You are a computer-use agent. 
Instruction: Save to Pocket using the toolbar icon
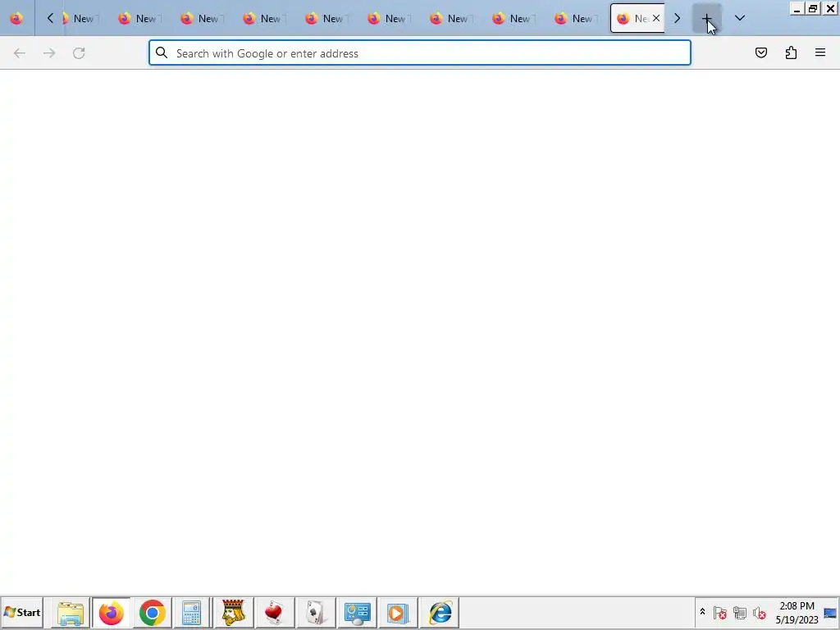[x=760, y=52]
